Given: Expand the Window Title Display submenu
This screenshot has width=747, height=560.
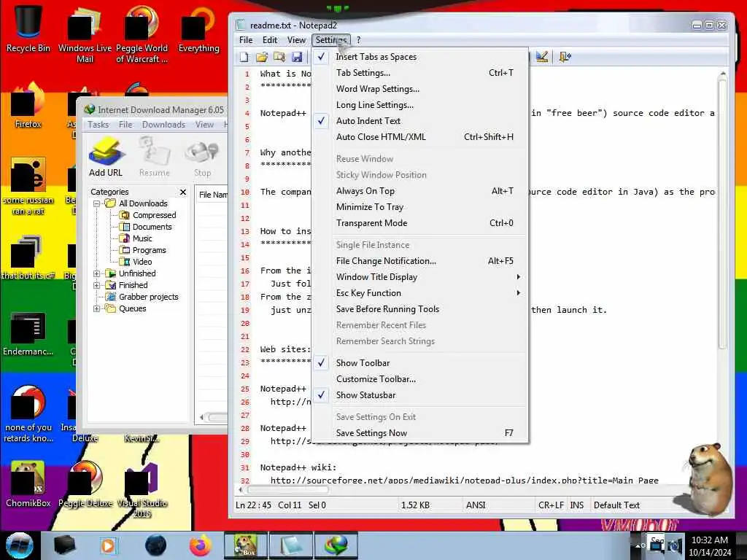Looking at the screenshot, I should point(419,277).
